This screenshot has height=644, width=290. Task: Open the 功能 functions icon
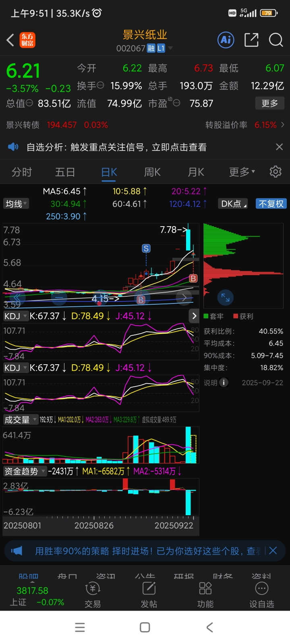pyautogui.click(x=205, y=595)
